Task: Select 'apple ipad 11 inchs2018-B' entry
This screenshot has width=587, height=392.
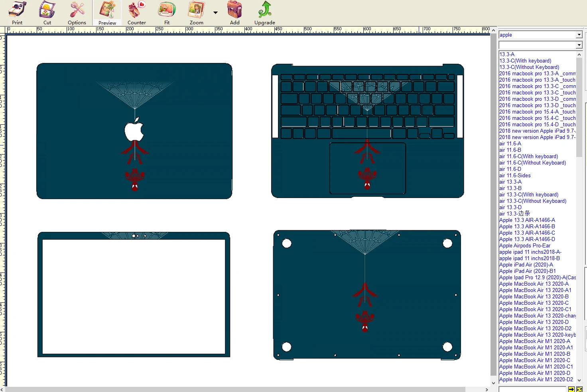Action: coord(530,258)
